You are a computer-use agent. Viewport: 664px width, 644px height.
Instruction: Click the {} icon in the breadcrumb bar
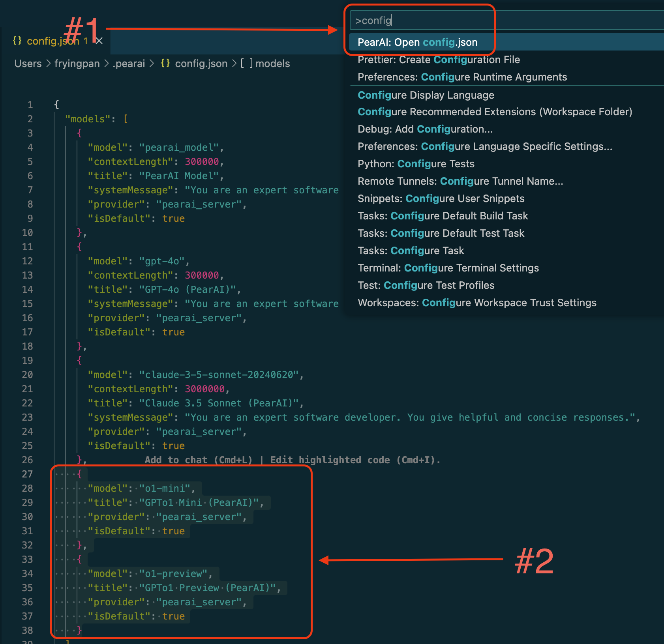pos(166,63)
